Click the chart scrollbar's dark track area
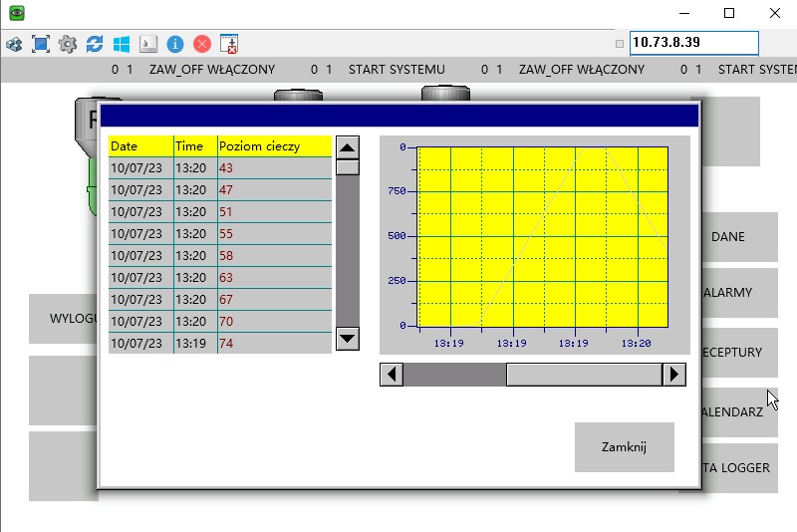 454,375
